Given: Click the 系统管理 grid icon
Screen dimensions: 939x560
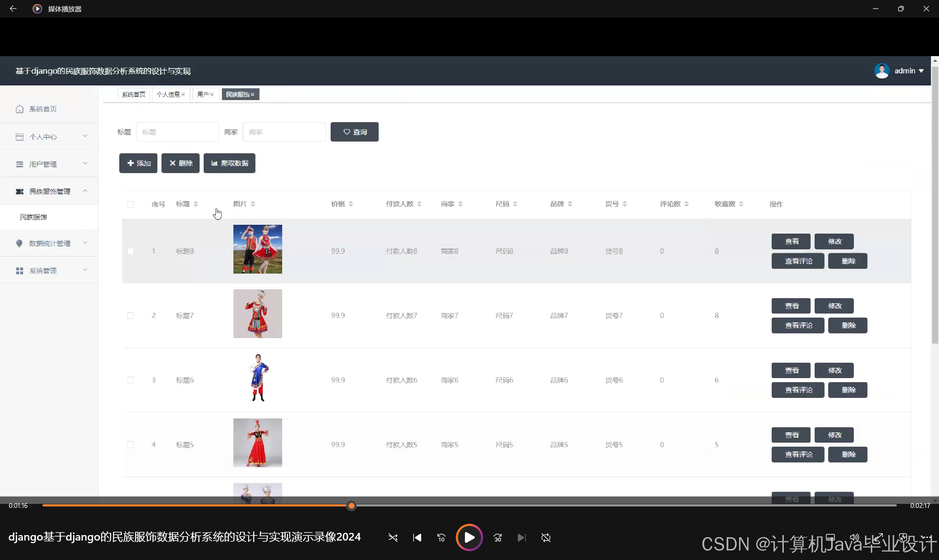Looking at the screenshot, I should point(20,271).
